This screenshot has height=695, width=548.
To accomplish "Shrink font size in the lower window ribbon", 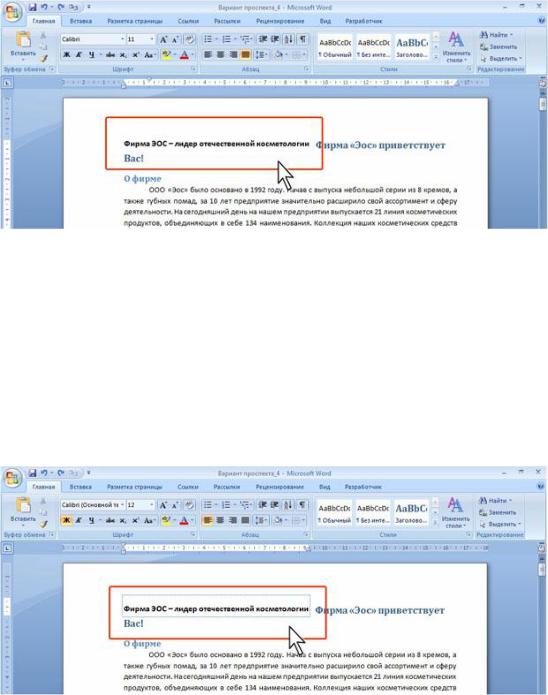I will [175, 505].
